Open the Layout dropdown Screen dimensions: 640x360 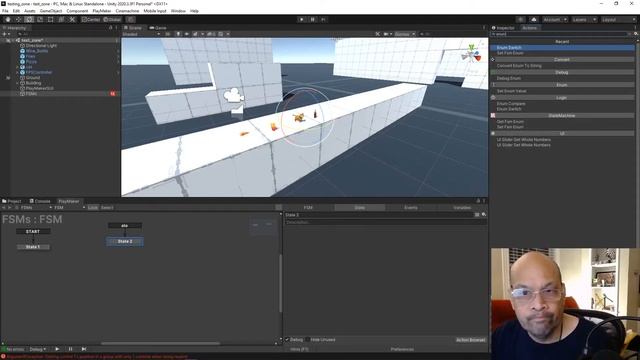619,19
